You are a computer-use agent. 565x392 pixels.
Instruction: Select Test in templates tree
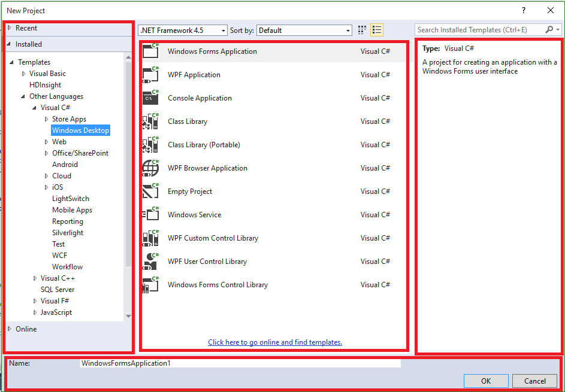tap(58, 244)
